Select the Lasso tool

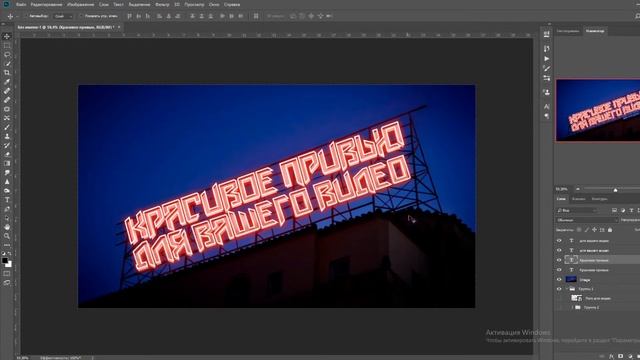coord(7,54)
